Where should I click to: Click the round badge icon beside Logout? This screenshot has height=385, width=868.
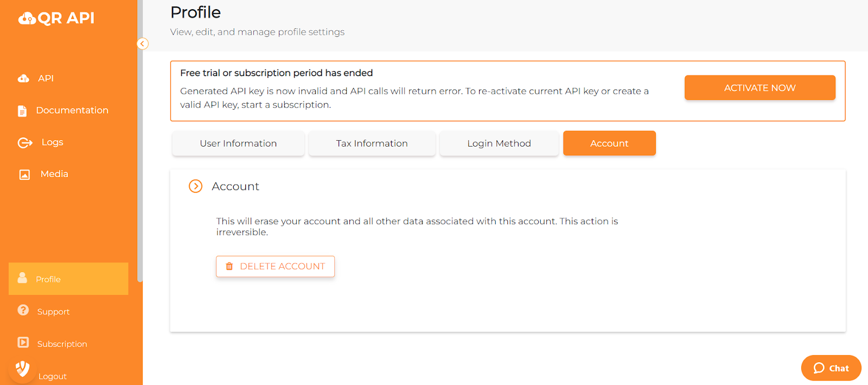22,369
